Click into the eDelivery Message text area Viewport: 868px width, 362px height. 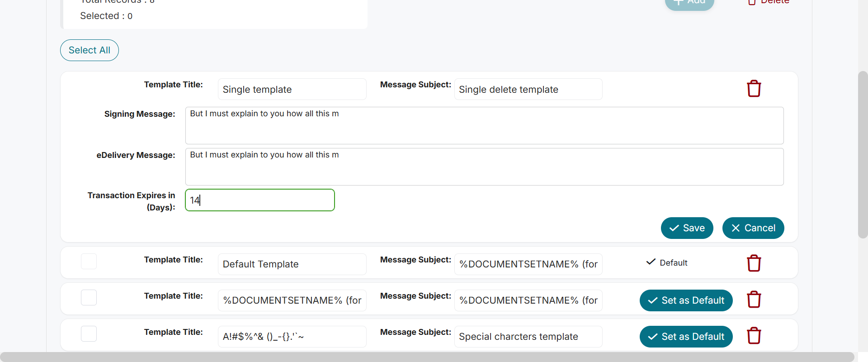pos(484,167)
